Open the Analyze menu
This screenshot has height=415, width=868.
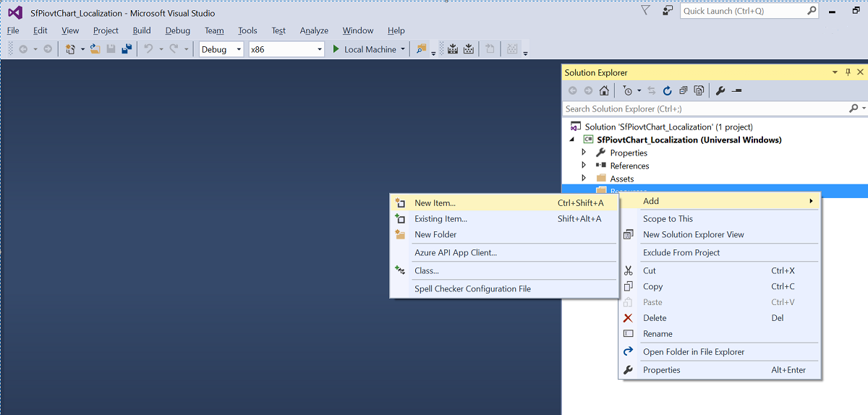click(x=314, y=30)
